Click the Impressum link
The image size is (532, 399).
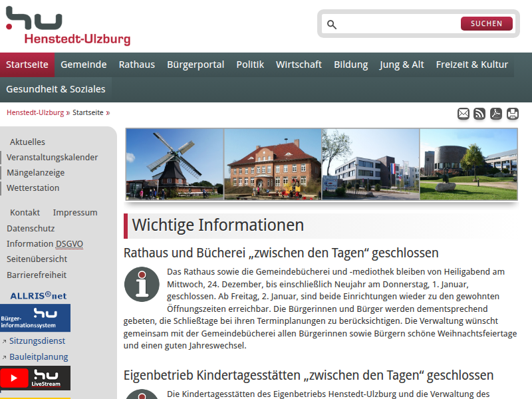point(75,213)
